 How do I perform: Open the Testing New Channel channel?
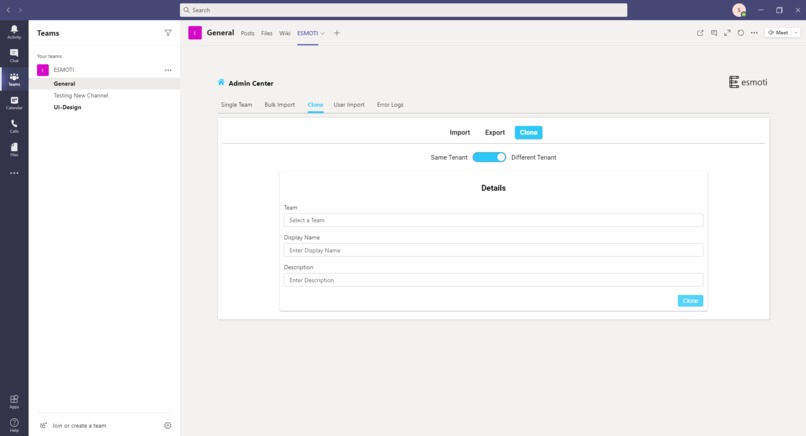click(x=81, y=96)
